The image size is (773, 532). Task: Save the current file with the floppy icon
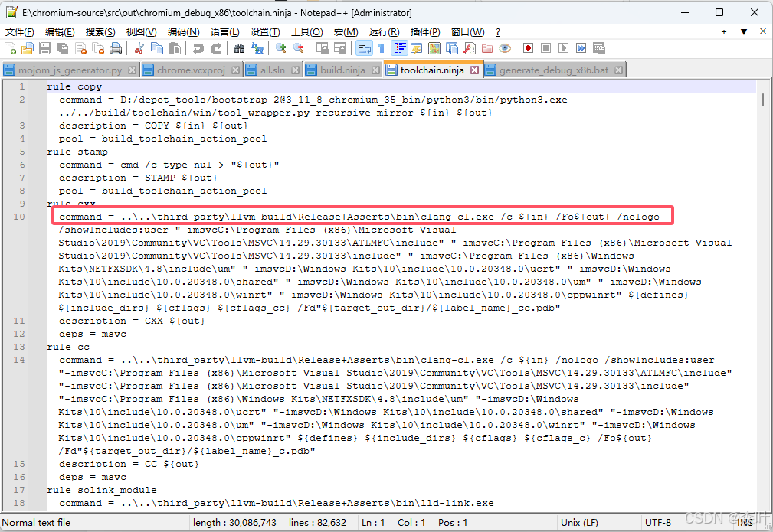click(45, 48)
